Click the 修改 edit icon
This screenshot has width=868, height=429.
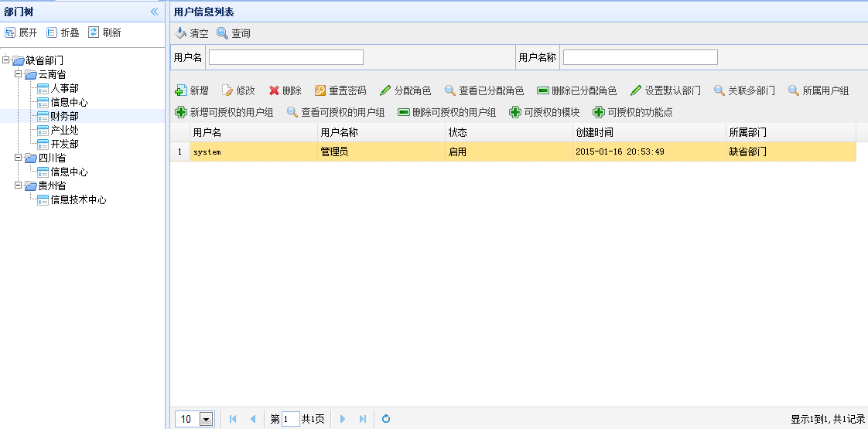point(227,90)
